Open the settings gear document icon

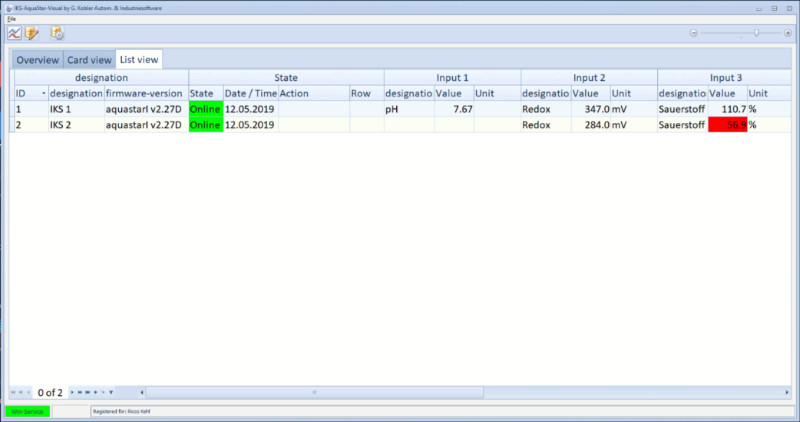(x=58, y=33)
